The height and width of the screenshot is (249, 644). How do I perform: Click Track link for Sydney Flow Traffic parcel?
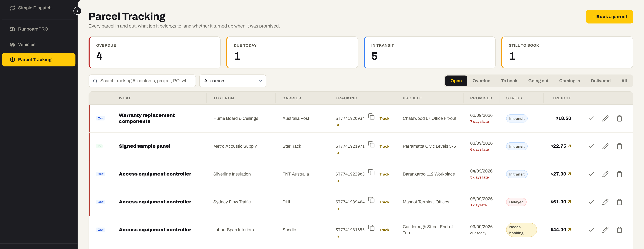coord(384,202)
